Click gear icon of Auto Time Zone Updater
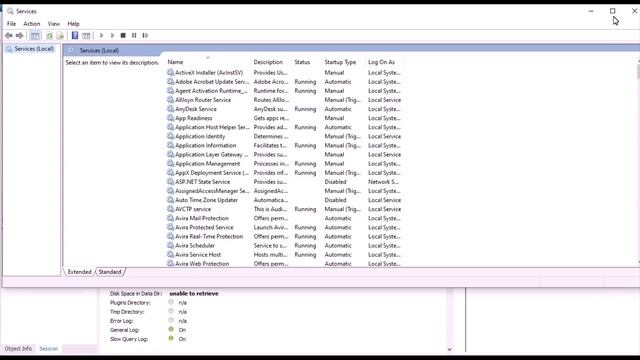 pos(171,200)
